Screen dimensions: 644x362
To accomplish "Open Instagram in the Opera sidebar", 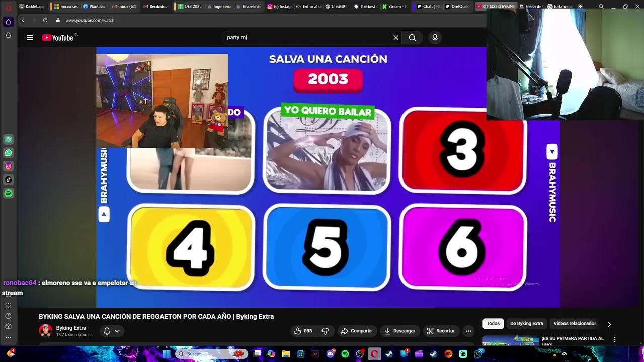I will pos(8,166).
